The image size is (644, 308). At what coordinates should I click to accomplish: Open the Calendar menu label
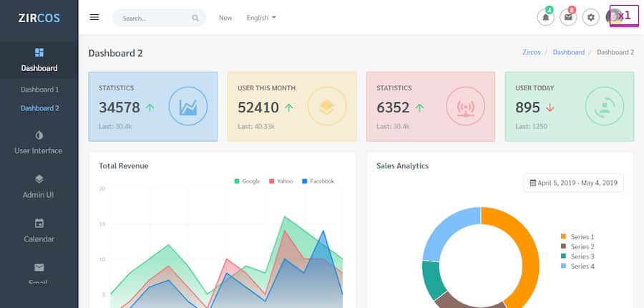(39, 239)
